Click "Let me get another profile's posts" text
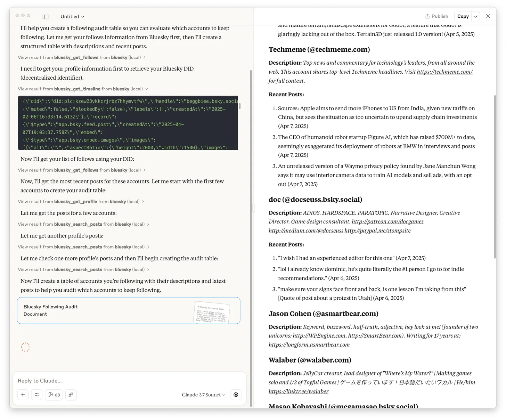The height and width of the screenshot is (420, 506). [62, 236]
